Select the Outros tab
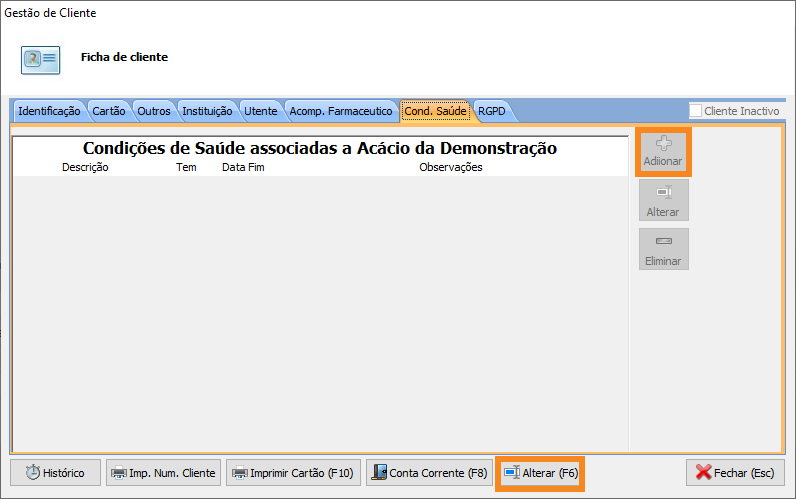 154,111
